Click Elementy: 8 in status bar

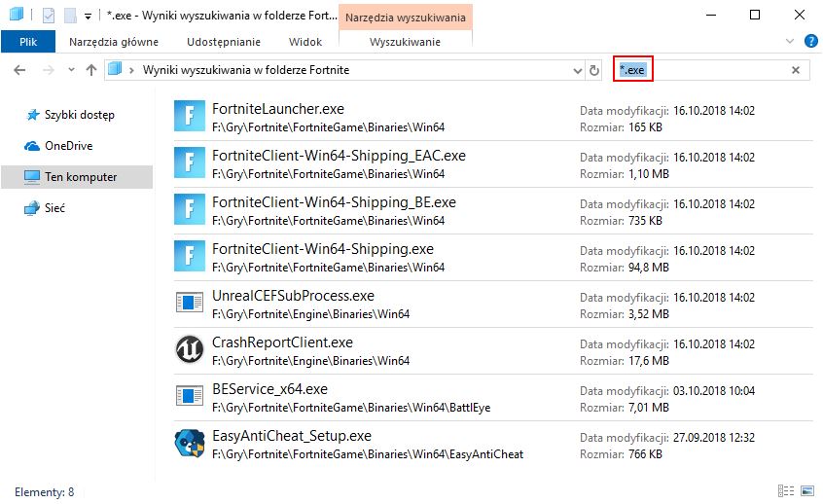tap(44, 492)
